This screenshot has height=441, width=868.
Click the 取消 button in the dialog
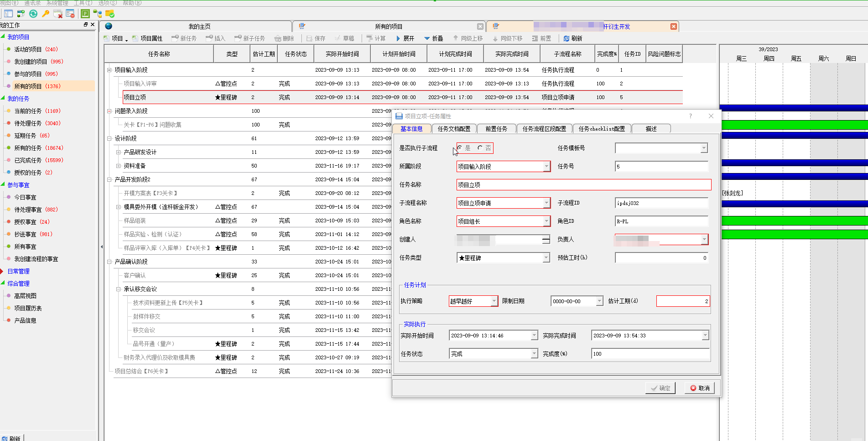pos(700,388)
